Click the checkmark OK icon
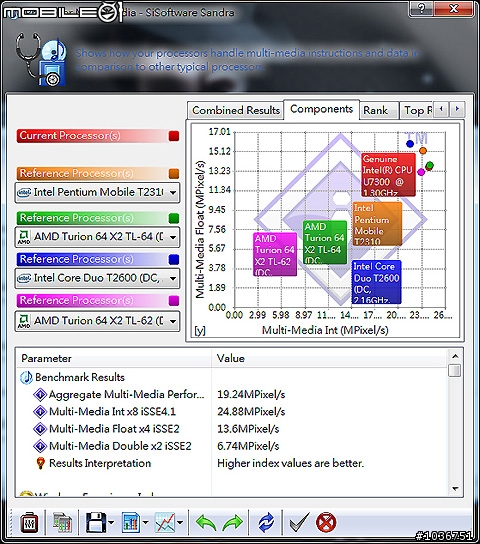The width and height of the screenshot is (480, 544). click(x=299, y=522)
